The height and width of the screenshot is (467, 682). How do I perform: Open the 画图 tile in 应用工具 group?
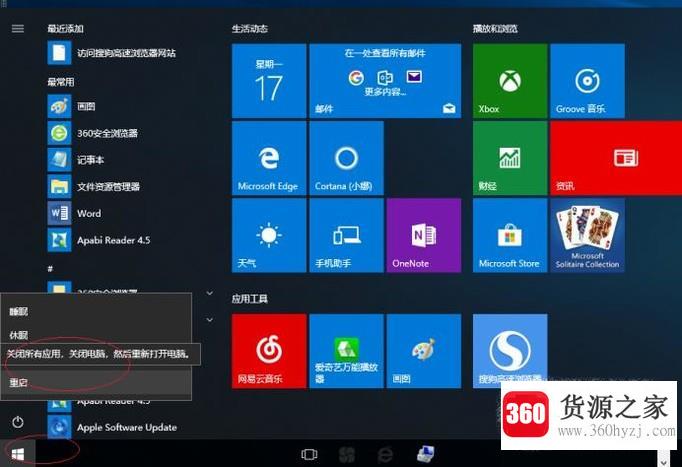tap(424, 351)
